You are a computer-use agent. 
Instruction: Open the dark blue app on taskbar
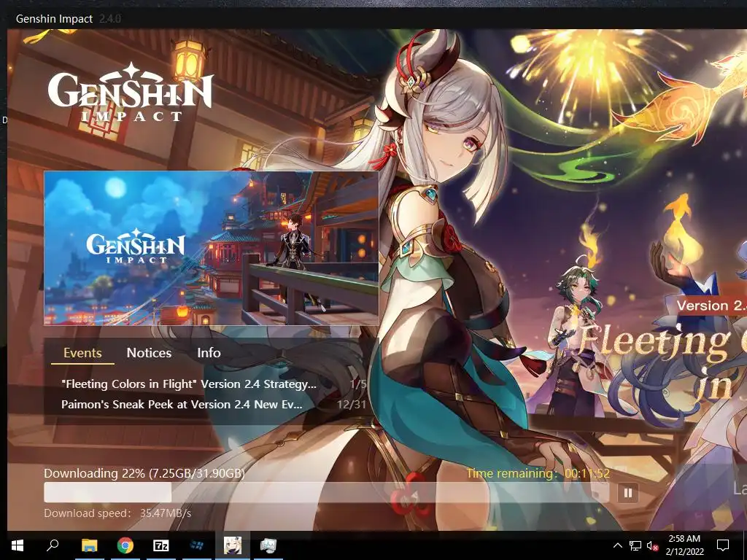(196, 545)
